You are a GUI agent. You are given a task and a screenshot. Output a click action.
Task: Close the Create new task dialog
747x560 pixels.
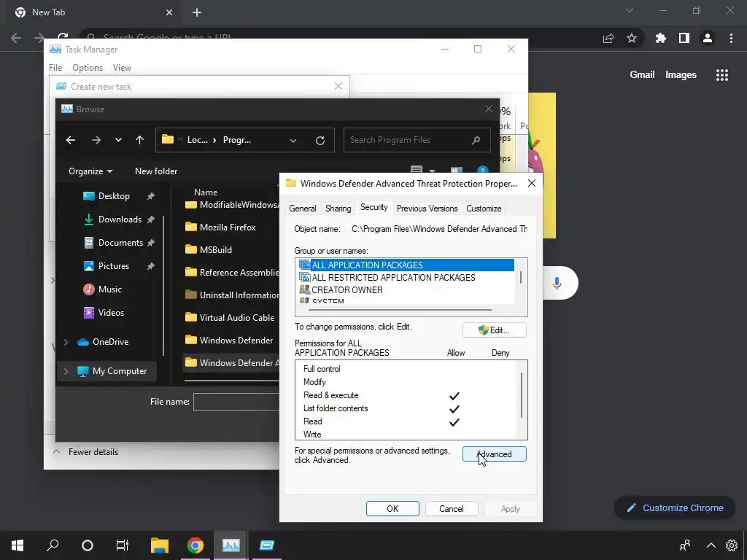(338, 86)
